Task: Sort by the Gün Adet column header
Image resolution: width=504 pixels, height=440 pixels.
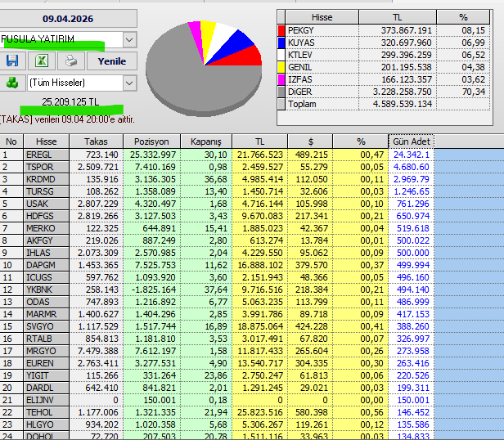Action: (x=412, y=141)
